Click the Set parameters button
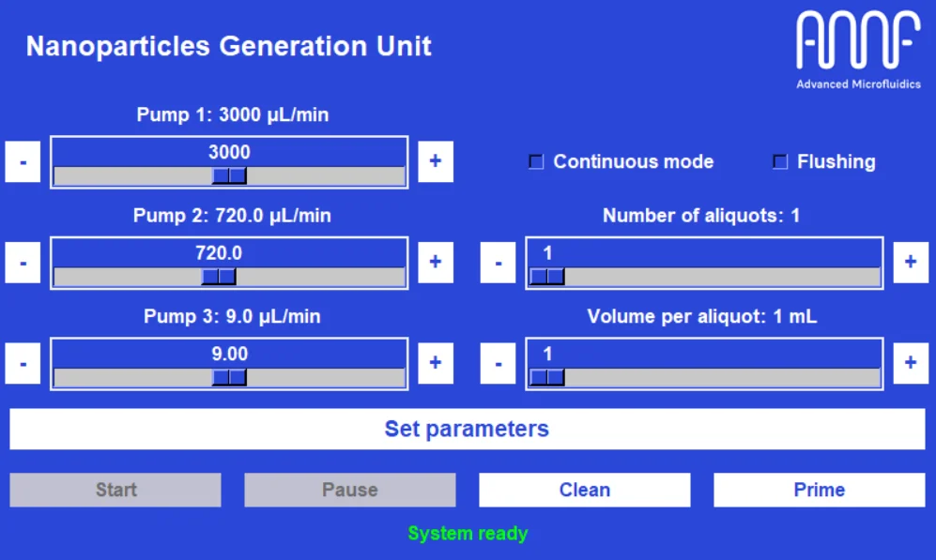The height and width of the screenshot is (560, 936). pos(468,429)
